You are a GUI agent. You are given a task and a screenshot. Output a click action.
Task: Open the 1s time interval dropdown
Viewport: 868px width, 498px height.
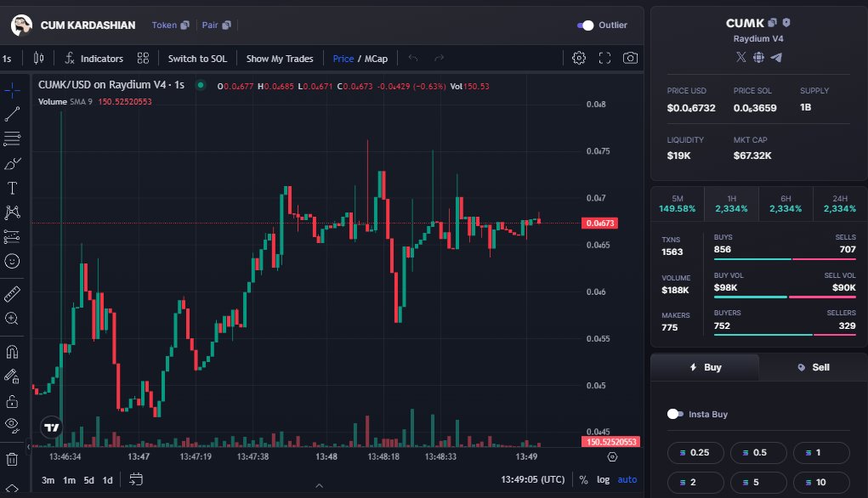[x=7, y=58]
